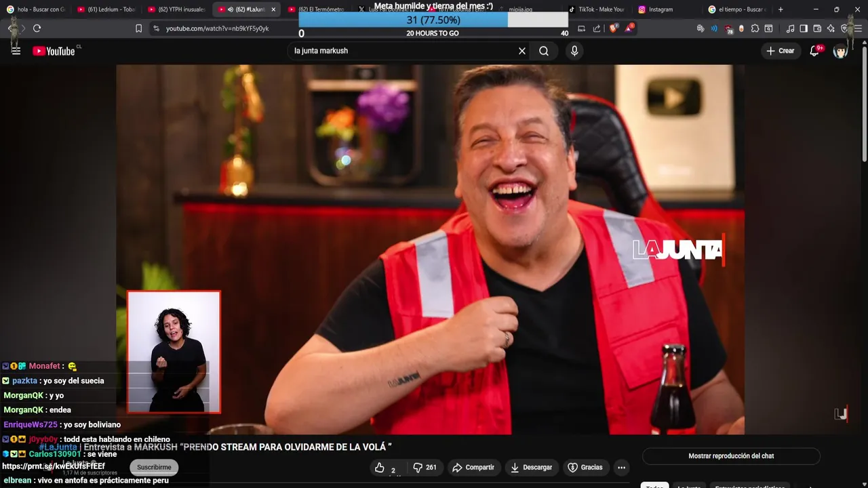Viewport: 868px width, 488px height.
Task: Bookmark this page with bookmark icon
Action: coord(138,28)
